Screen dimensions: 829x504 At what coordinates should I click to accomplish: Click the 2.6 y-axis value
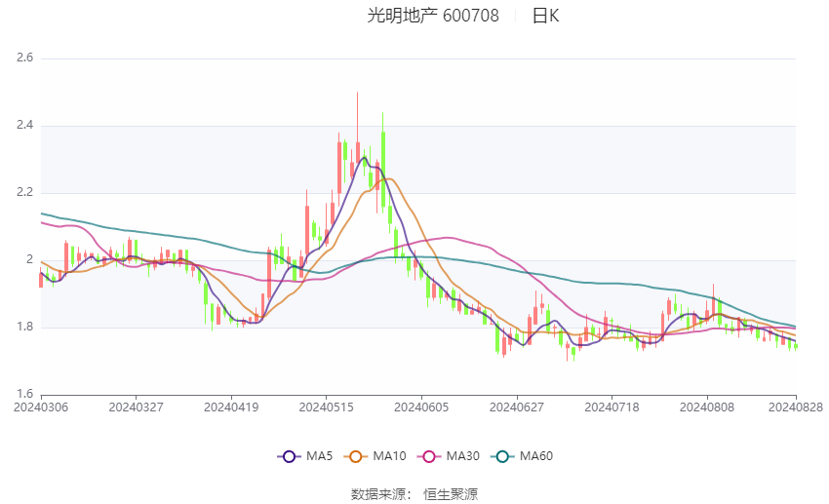click(24, 58)
